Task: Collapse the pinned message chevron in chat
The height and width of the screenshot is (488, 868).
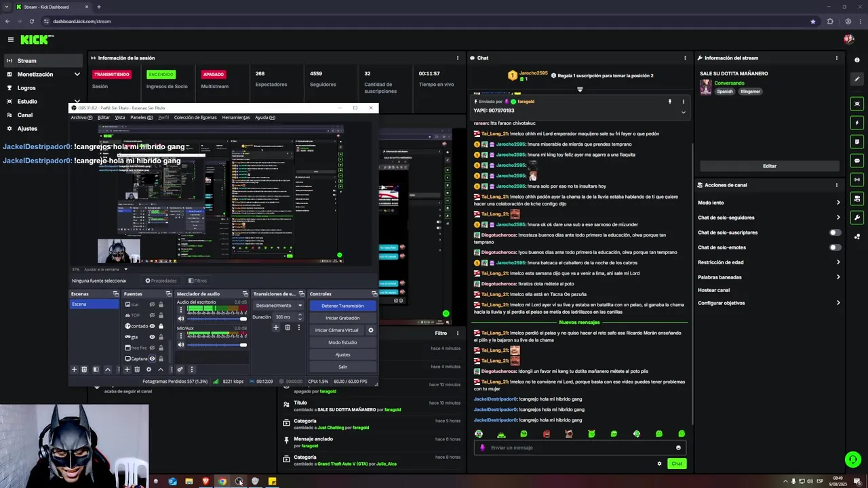Action: [x=683, y=113]
